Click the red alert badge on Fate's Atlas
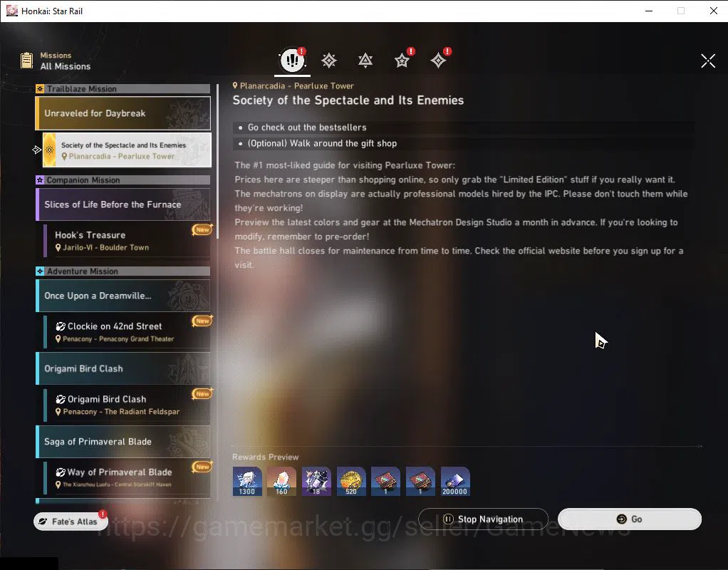The image size is (728, 570). click(103, 514)
